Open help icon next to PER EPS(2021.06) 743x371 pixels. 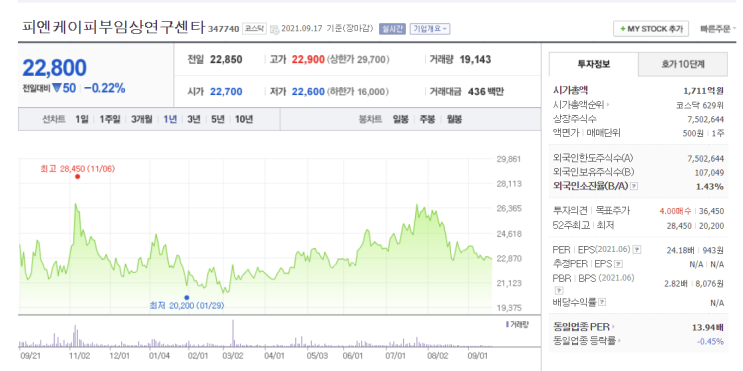click(637, 250)
